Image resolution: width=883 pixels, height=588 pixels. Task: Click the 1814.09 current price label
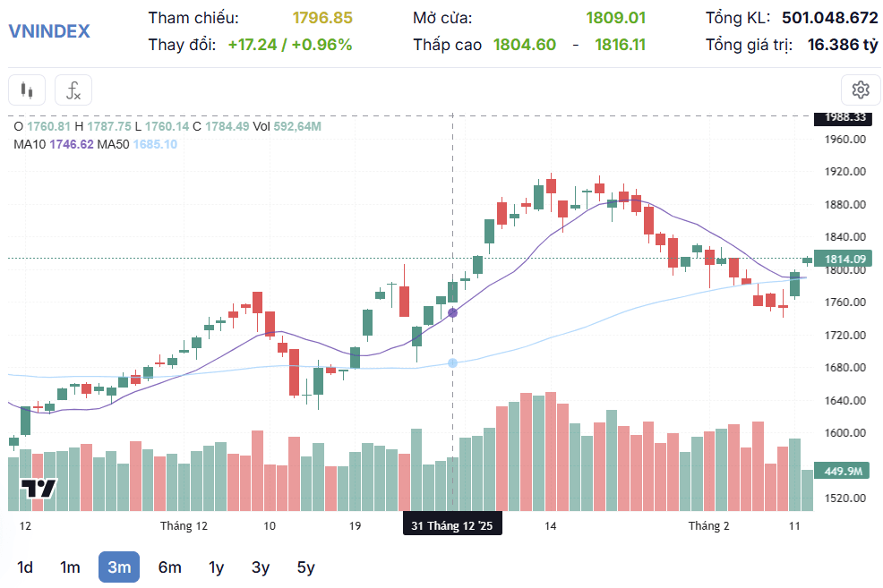point(844,259)
